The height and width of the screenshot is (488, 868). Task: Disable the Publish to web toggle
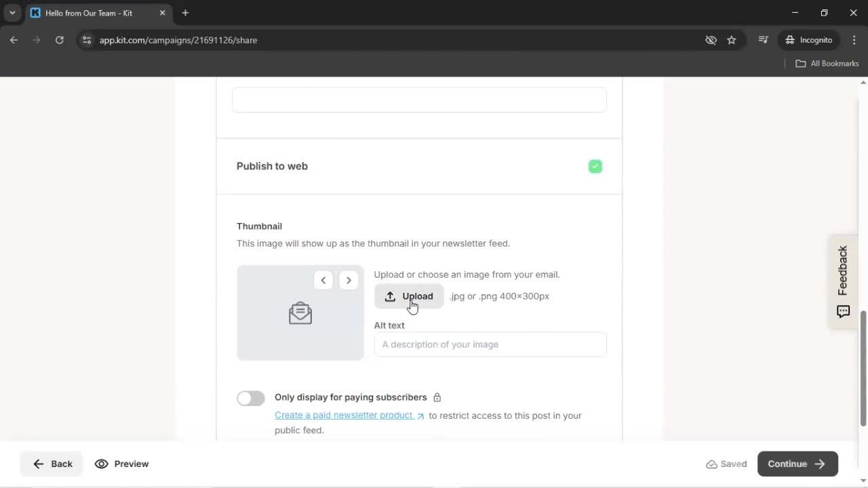pyautogui.click(x=595, y=166)
